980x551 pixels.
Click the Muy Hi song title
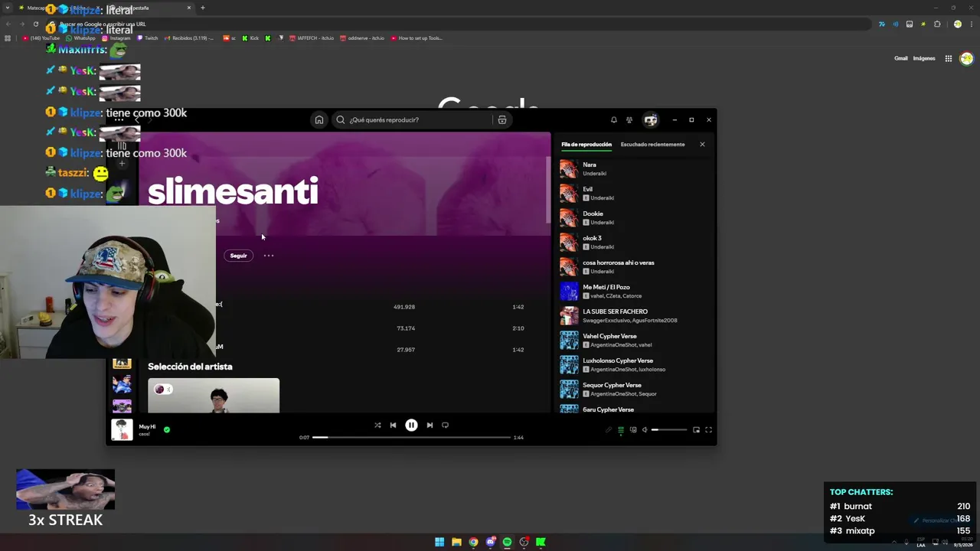point(147,426)
